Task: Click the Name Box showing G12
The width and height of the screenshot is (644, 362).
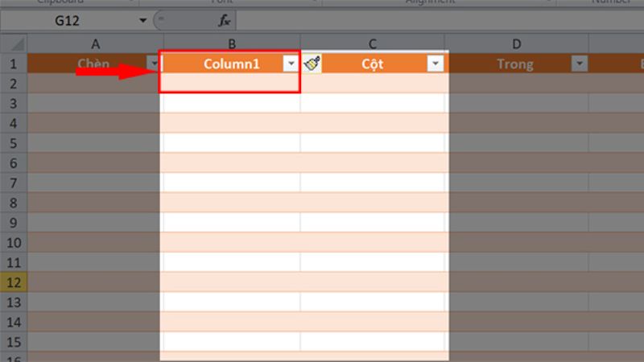Action: (68, 20)
